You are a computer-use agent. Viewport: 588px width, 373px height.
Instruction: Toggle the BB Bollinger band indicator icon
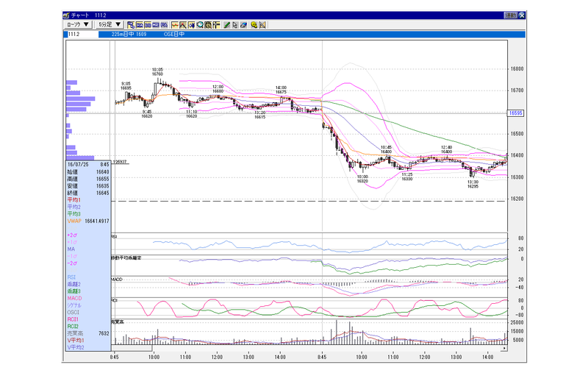coord(148,25)
